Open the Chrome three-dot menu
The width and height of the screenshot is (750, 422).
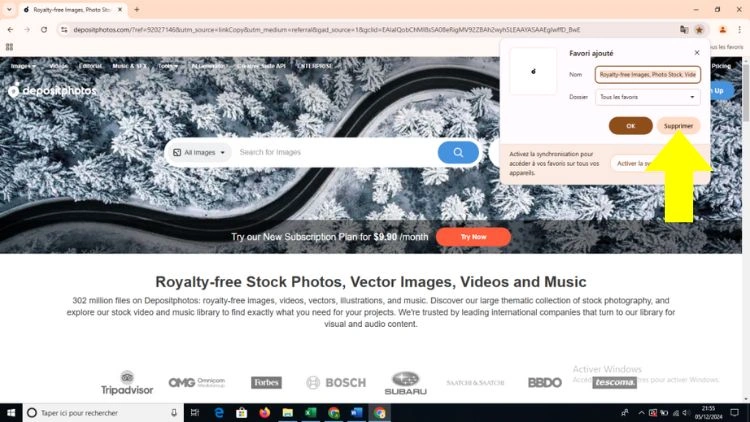[739, 30]
